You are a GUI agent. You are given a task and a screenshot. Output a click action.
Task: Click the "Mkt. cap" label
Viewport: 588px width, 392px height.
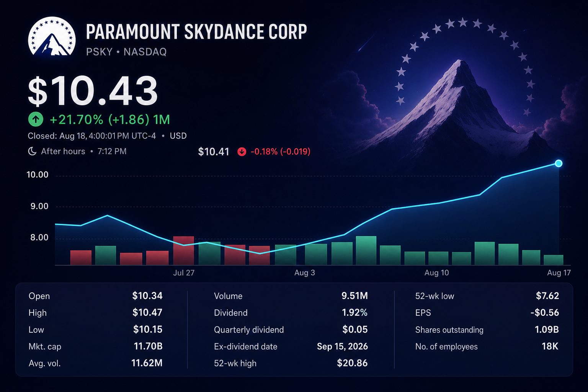tap(45, 347)
